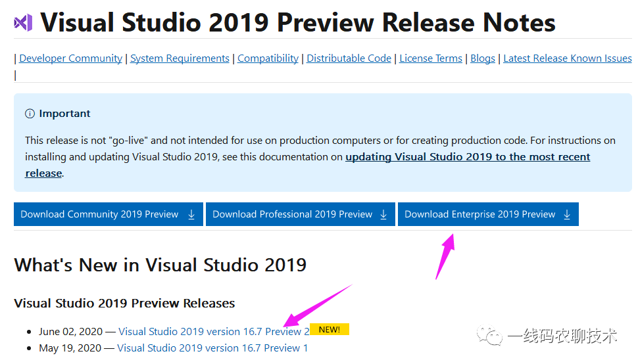Image resolution: width=638 pixels, height=364 pixels.
Task: Open version 16.7 Preview 2 release link
Action: [214, 332]
